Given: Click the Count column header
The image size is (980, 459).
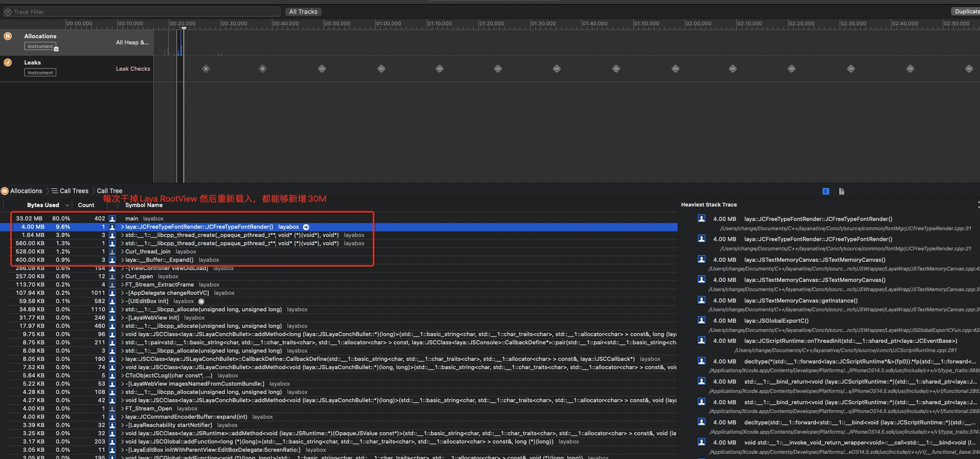Looking at the screenshot, I should (x=86, y=205).
